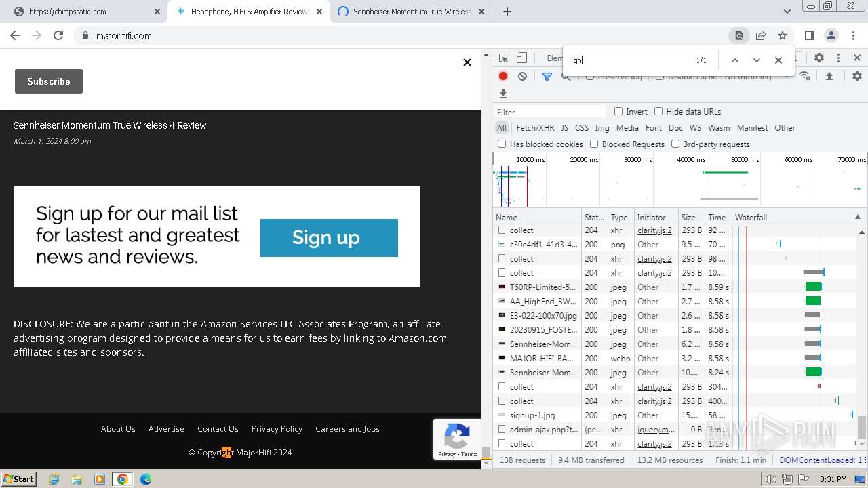This screenshot has height=488, width=868.
Task: Stop recording network log red button
Action: pyautogui.click(x=503, y=76)
